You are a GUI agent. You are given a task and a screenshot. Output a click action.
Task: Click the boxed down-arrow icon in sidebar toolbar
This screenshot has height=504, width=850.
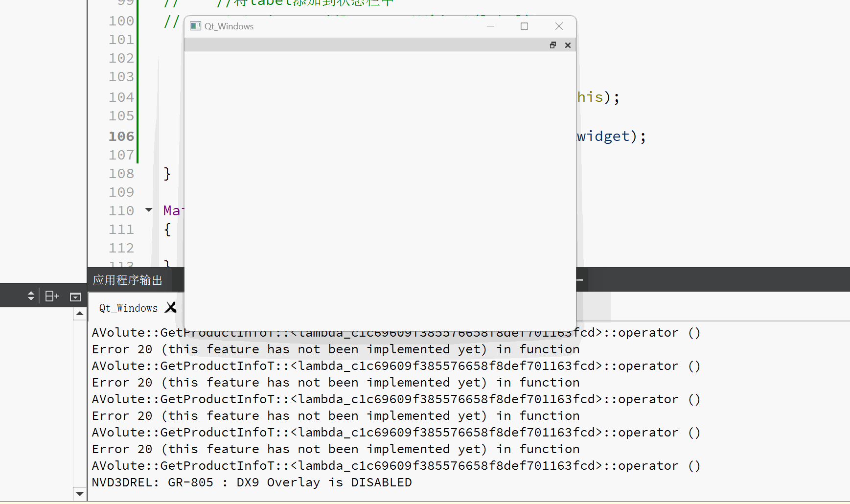pyautogui.click(x=75, y=297)
